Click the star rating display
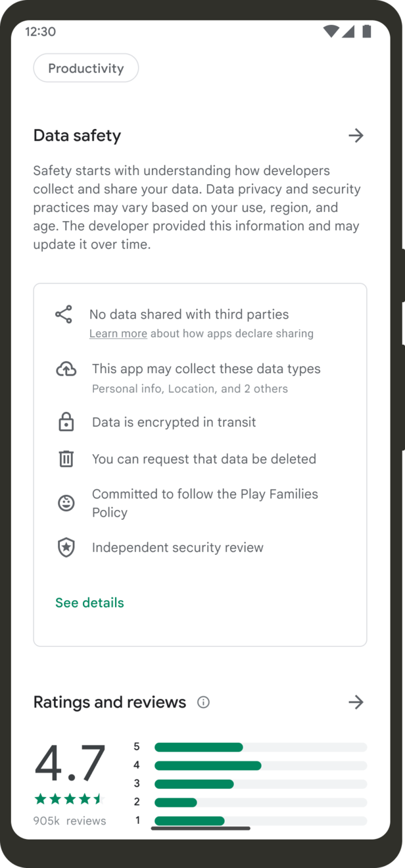The image size is (405, 868). [x=69, y=798]
